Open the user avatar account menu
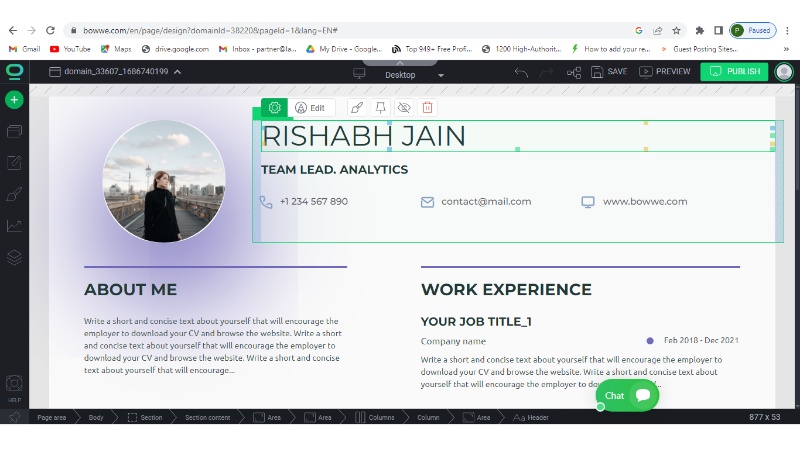 (x=784, y=72)
